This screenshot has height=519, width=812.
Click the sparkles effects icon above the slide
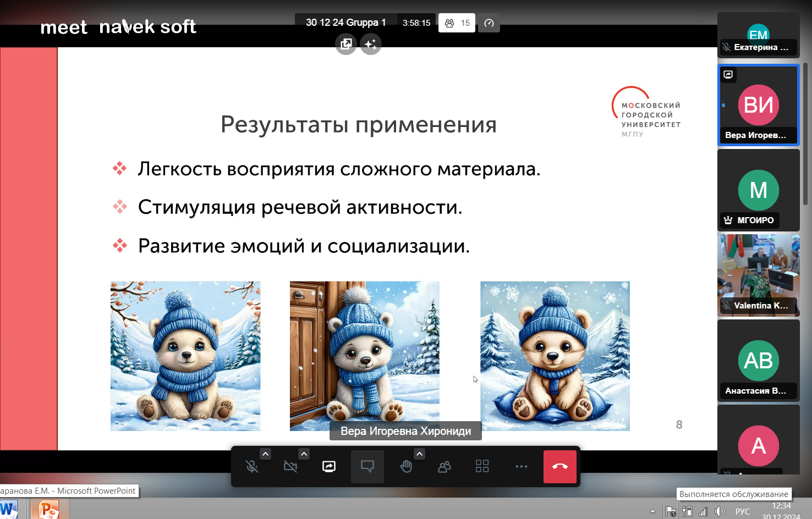pos(371,44)
